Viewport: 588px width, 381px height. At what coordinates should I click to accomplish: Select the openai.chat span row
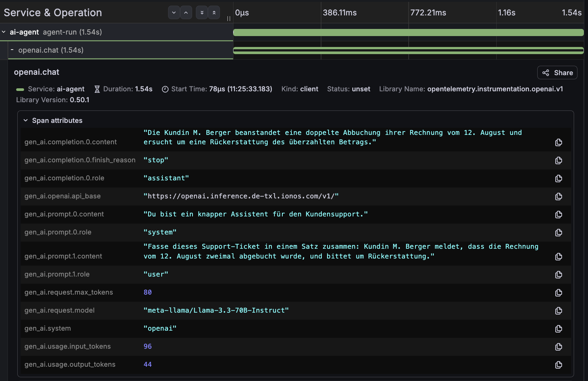(120, 50)
